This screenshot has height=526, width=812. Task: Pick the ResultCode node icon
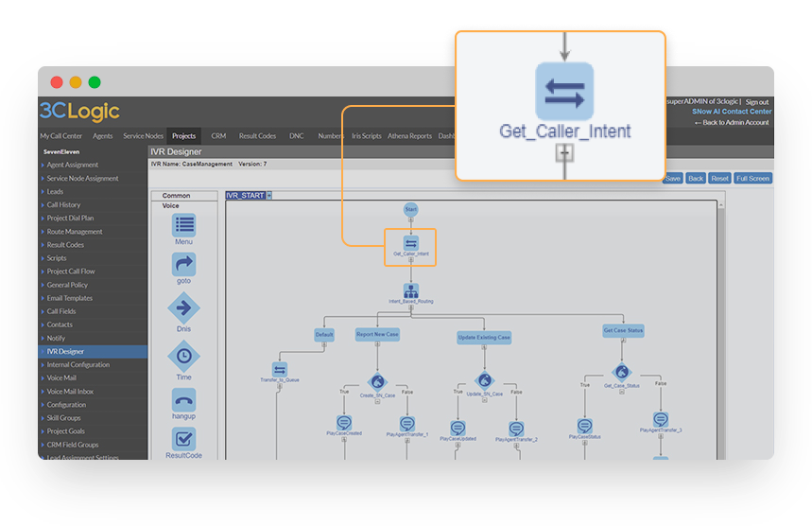(x=183, y=439)
